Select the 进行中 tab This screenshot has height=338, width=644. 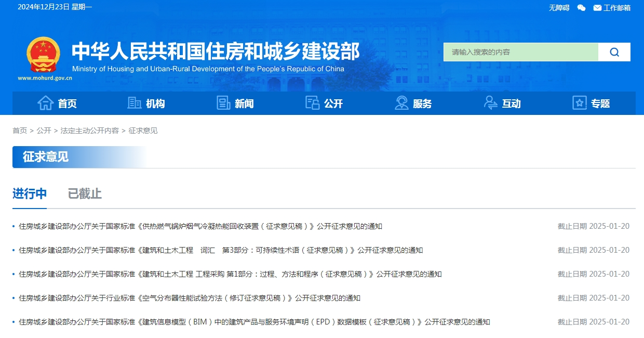(x=30, y=194)
